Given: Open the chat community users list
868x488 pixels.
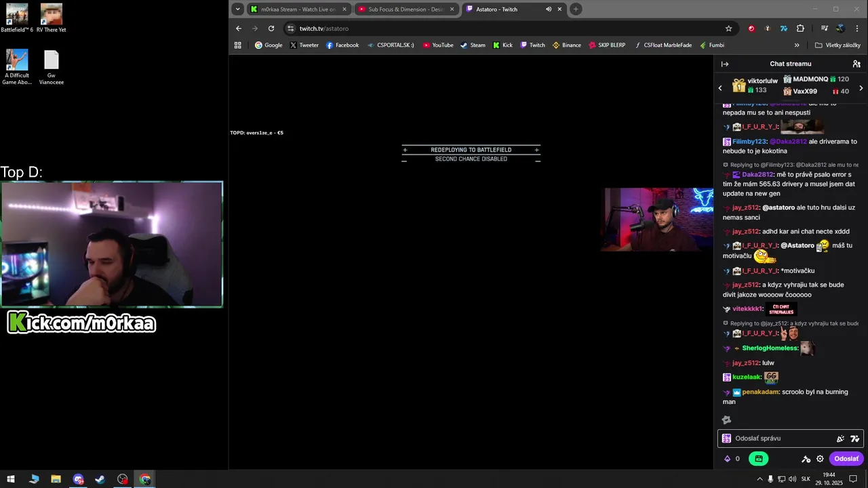Looking at the screenshot, I should click(856, 64).
